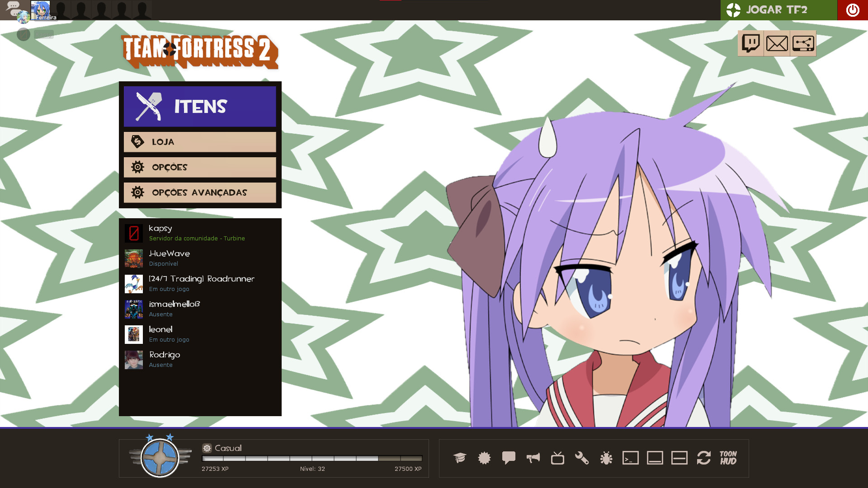Viewport: 868px width, 488px height.
Task: Open OPÇÕES AVANÇADAS menu entry
Action: 200,192
